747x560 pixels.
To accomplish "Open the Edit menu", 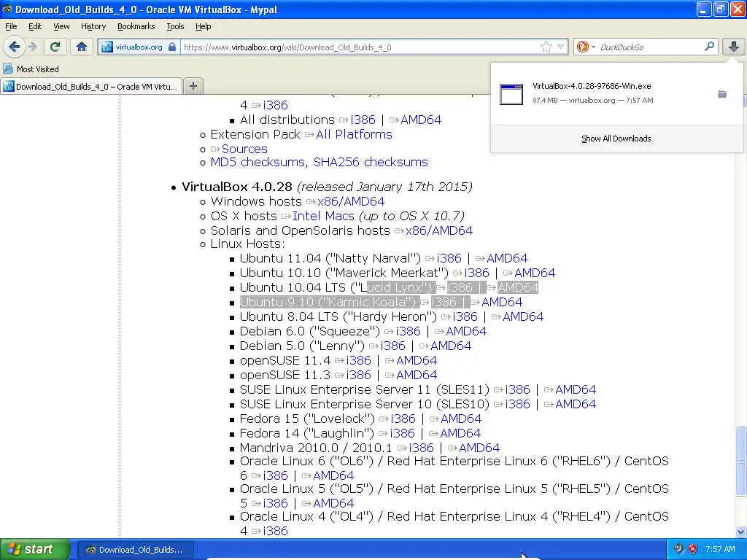I will (35, 26).
